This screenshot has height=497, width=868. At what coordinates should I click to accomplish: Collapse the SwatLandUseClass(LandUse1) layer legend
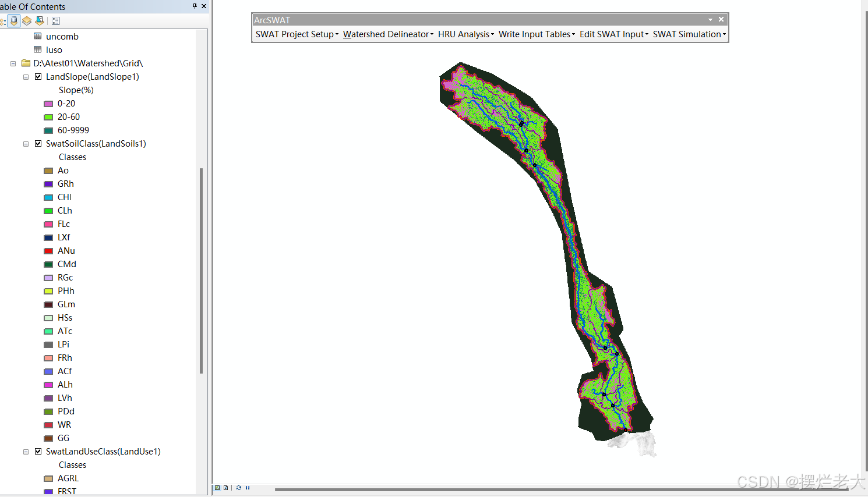click(x=26, y=452)
